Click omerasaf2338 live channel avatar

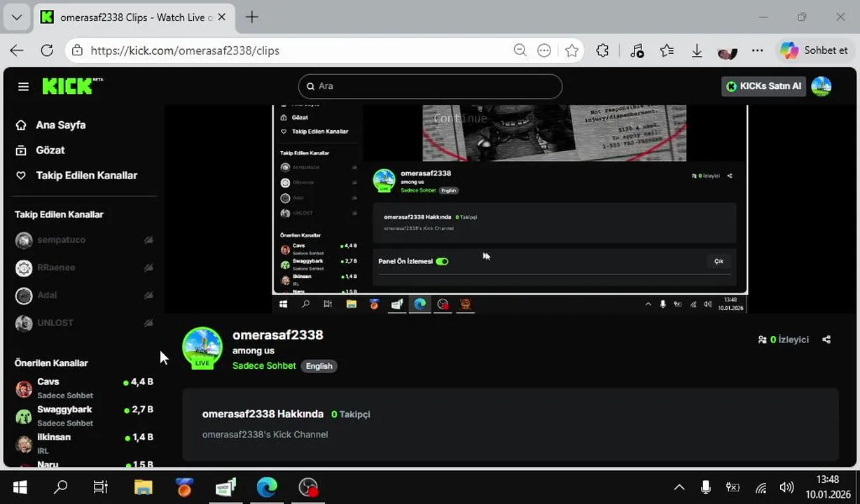tap(202, 346)
